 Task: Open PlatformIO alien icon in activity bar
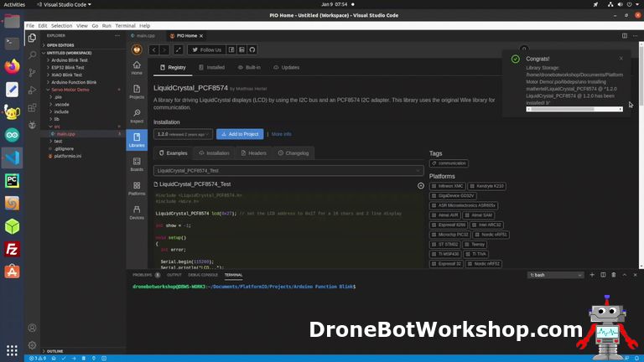click(x=32, y=125)
